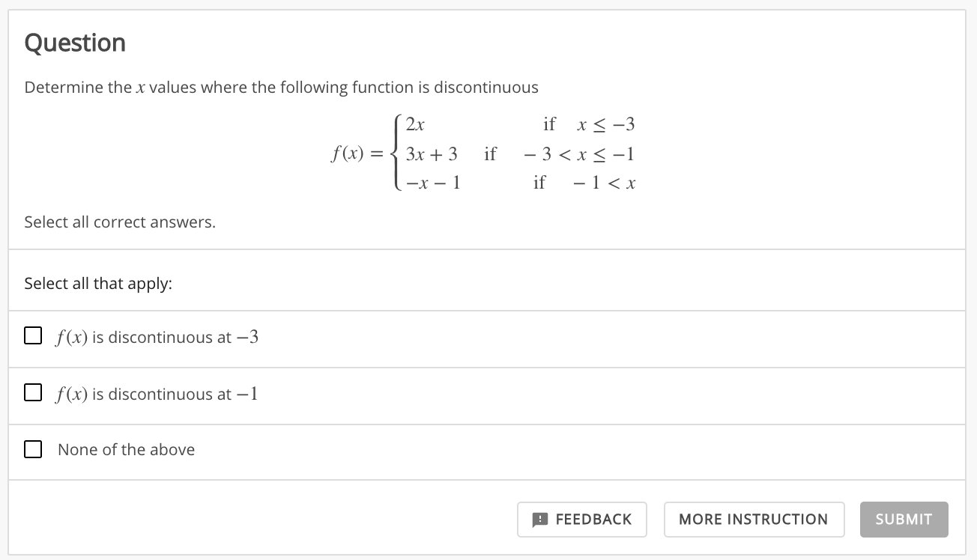Click the problem statement about discontinuity
This screenshot has height=560, width=977.
tap(281, 87)
